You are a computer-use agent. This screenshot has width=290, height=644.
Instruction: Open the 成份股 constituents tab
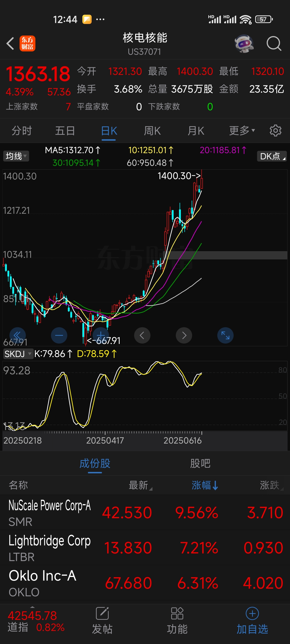coord(95,463)
